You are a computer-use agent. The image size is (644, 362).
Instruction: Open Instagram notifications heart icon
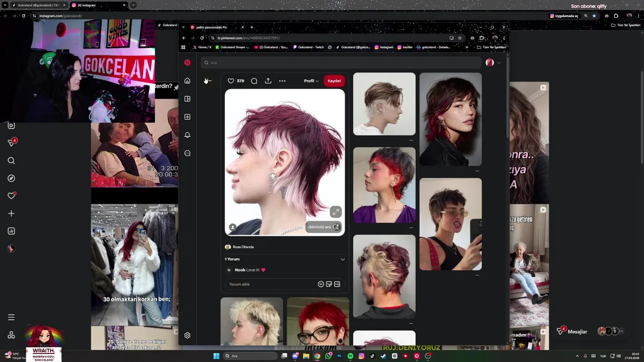pyautogui.click(x=11, y=196)
